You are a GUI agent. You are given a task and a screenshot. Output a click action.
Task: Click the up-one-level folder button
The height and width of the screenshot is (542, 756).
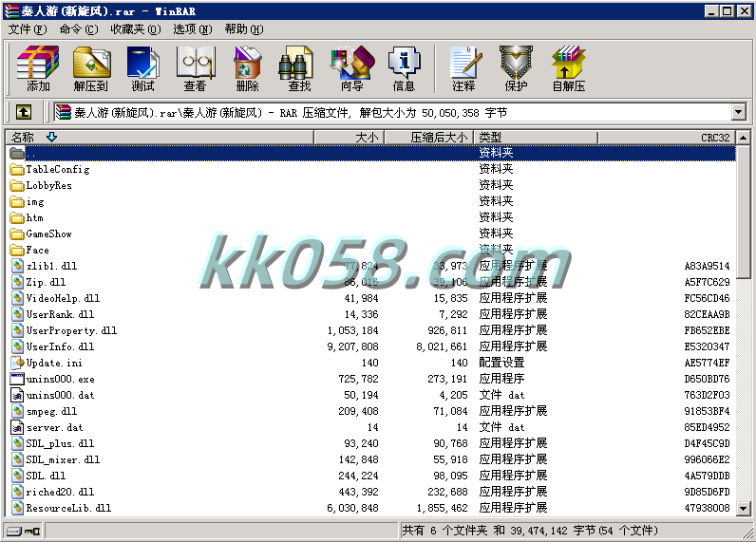coord(23,112)
